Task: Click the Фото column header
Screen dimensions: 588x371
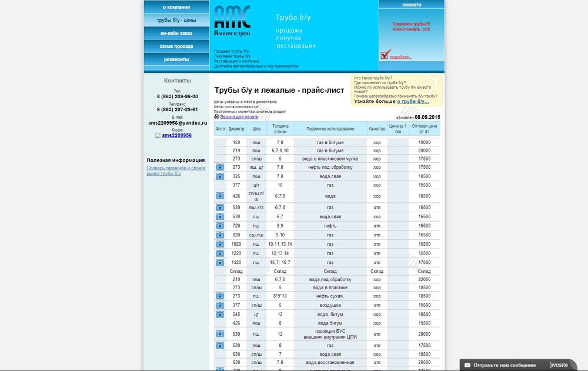Action: pyautogui.click(x=220, y=129)
